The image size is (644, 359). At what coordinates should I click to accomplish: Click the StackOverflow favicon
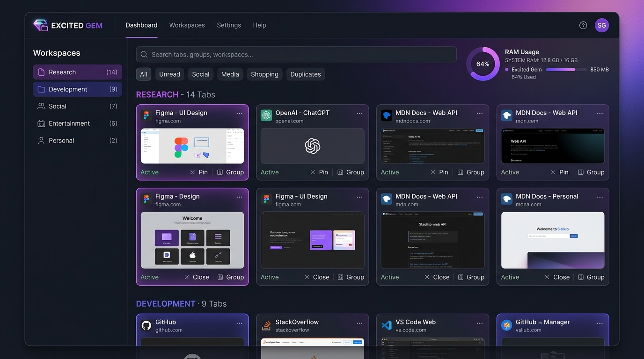(x=266, y=325)
